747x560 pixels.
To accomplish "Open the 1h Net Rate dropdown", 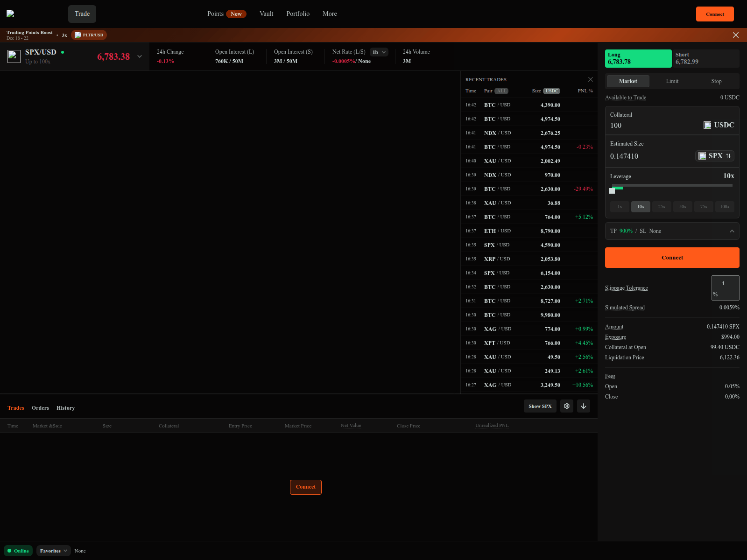I will (379, 52).
